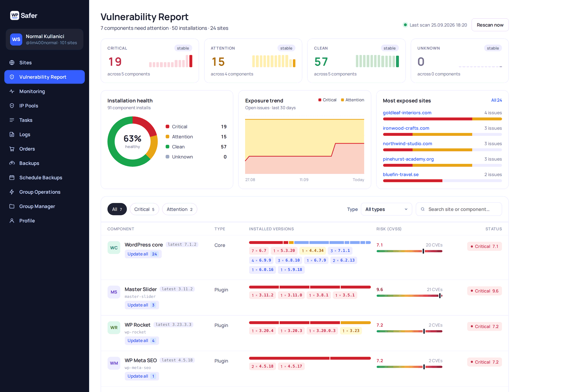Image resolution: width=575 pixels, height=392 pixels.
Task: Click the search magnifier icon
Action: (x=423, y=209)
